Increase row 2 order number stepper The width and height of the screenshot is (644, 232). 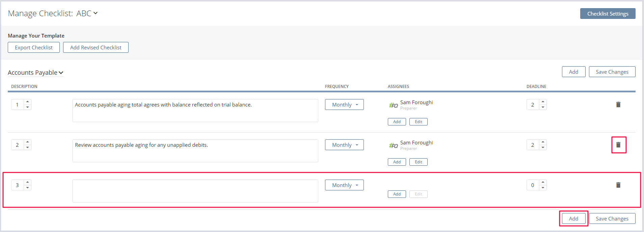tap(28, 142)
